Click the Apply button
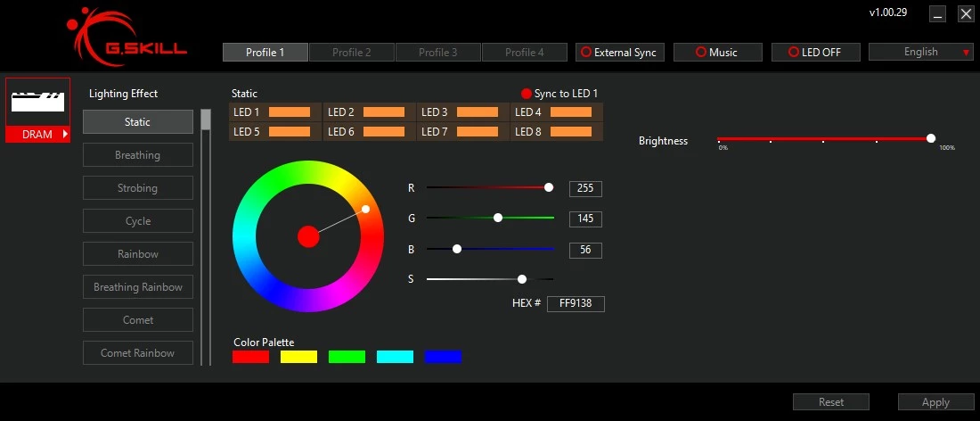 pos(935,402)
